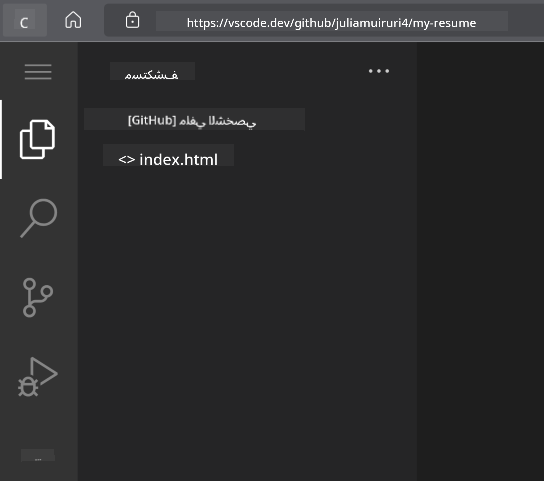Viewport: 544px width, 481px height.
Task: Expand additional activity bar views at bottom
Action: 38,456
